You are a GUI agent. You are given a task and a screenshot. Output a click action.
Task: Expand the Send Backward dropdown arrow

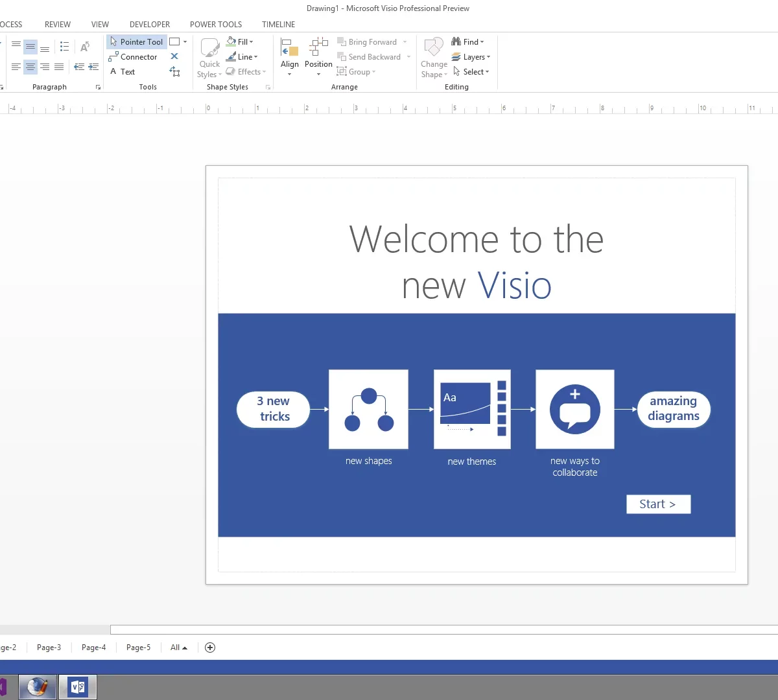coord(409,57)
